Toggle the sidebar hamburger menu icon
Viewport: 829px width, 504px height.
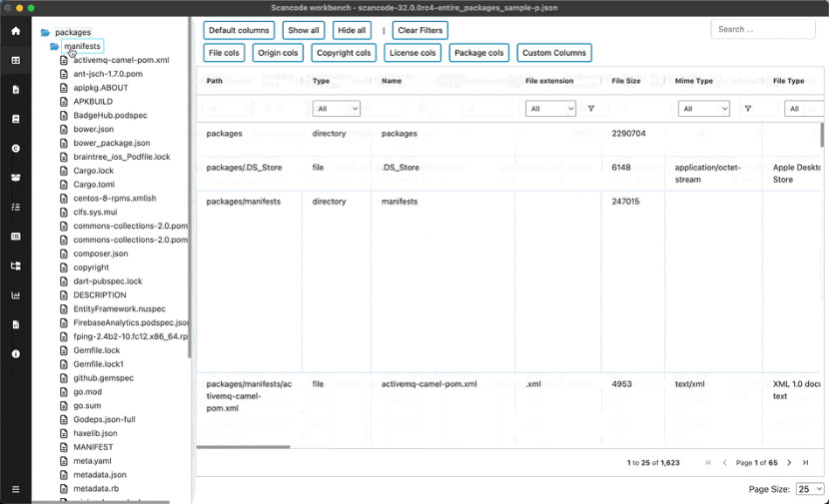(x=16, y=489)
